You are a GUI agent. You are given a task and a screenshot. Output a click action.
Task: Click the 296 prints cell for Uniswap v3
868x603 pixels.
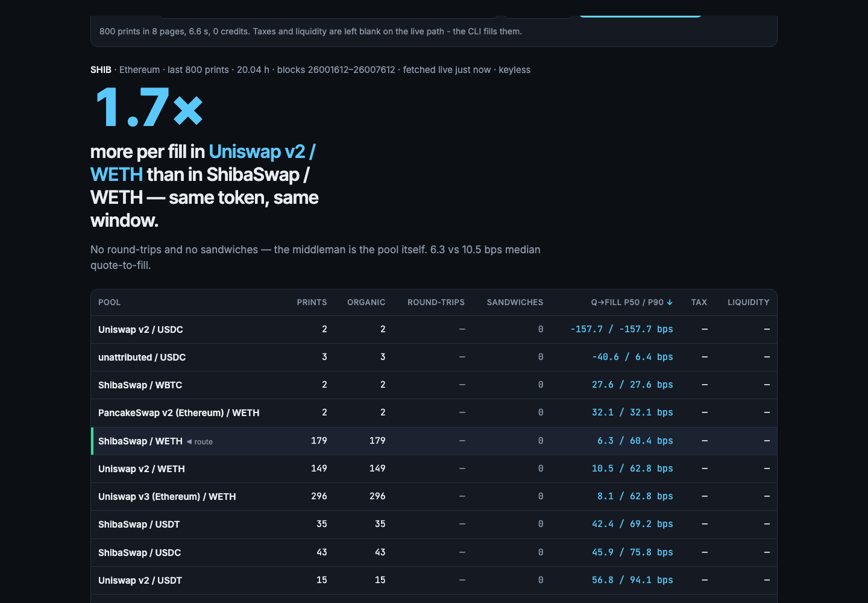319,496
